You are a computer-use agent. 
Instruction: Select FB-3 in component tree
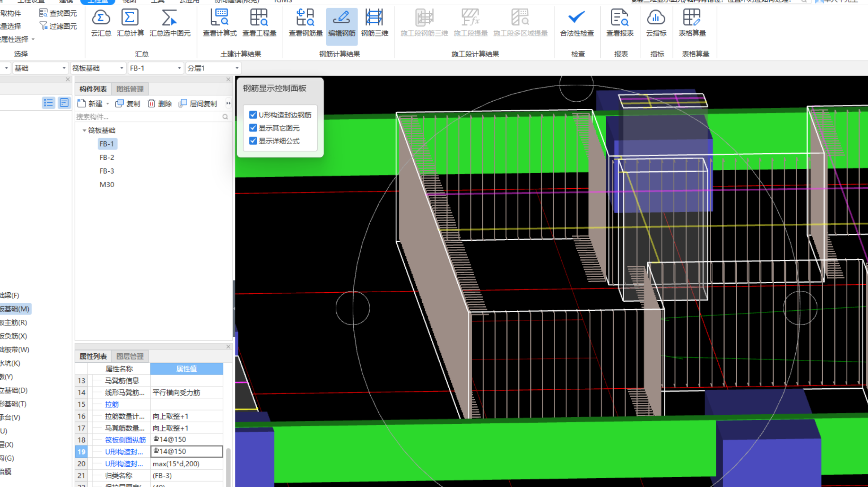[x=107, y=171]
